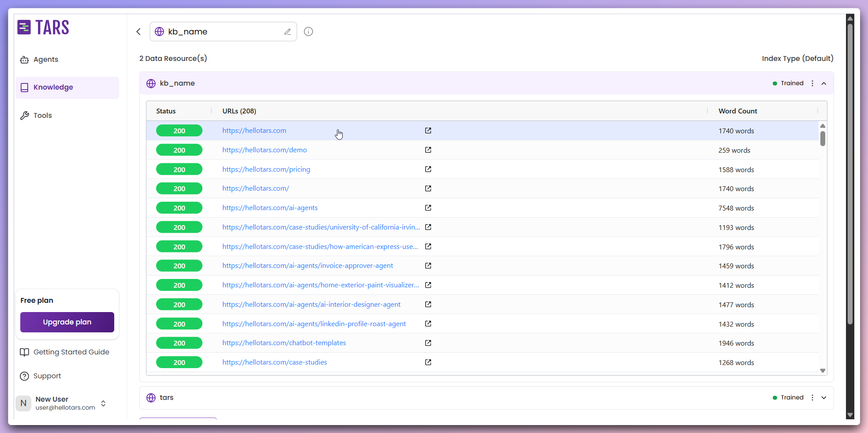868x433 pixels.
Task: Open the Knowledge section
Action: click(67, 87)
